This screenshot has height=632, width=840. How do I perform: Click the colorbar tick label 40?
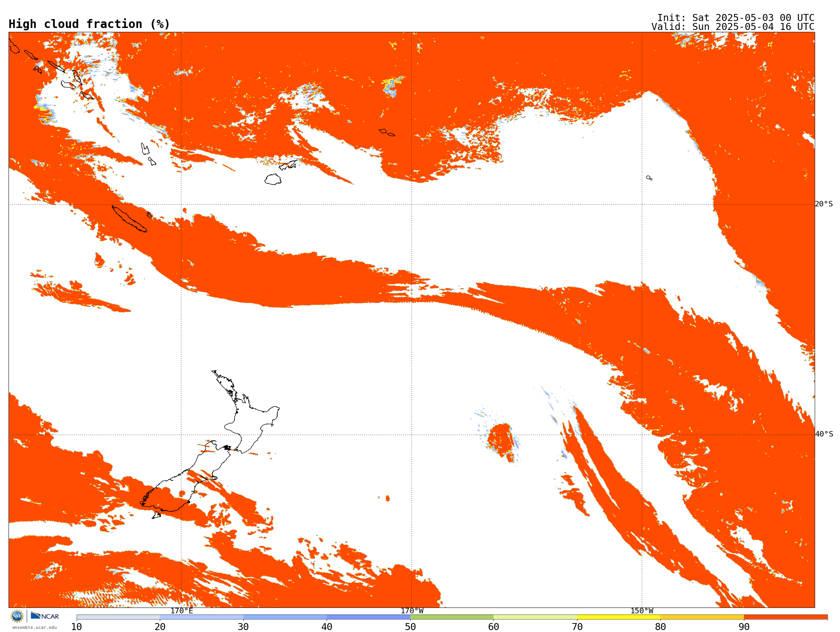(327, 627)
